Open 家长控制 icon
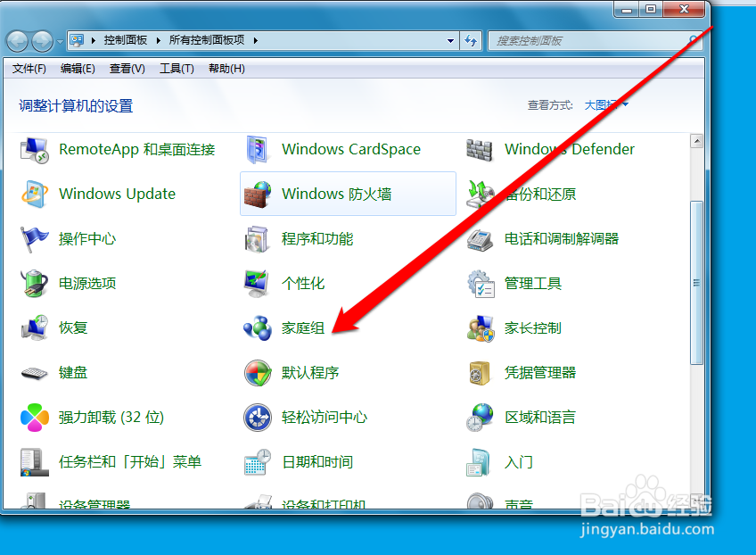The height and width of the screenshot is (555, 756). coord(481,328)
